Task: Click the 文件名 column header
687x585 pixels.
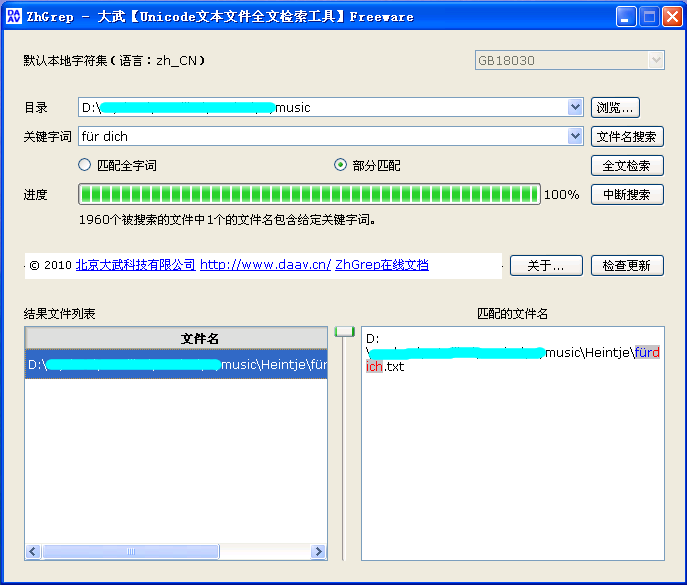Action: click(176, 338)
